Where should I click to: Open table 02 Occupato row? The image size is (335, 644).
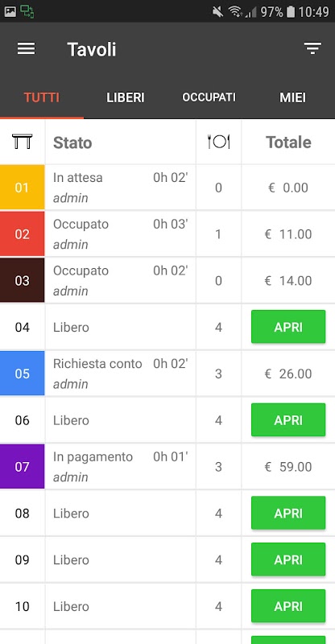click(x=167, y=234)
